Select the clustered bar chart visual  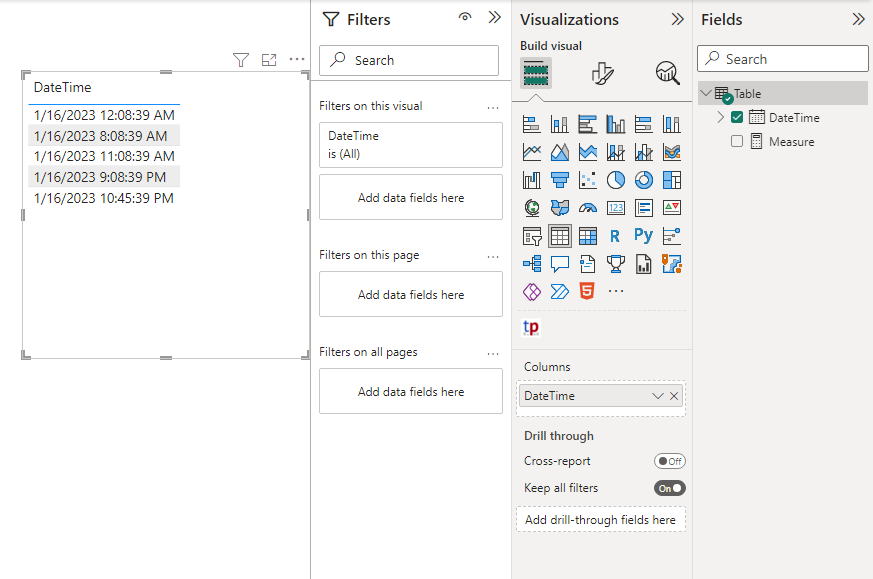click(587, 124)
